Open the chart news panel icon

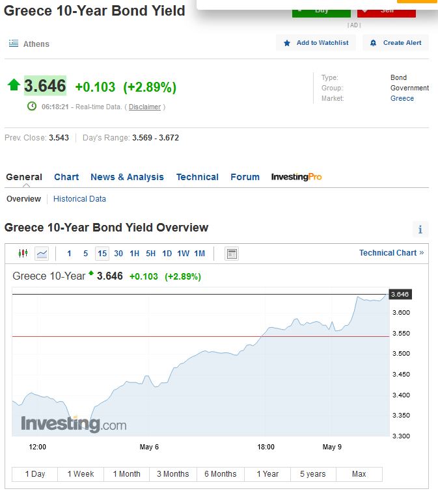[x=232, y=254]
